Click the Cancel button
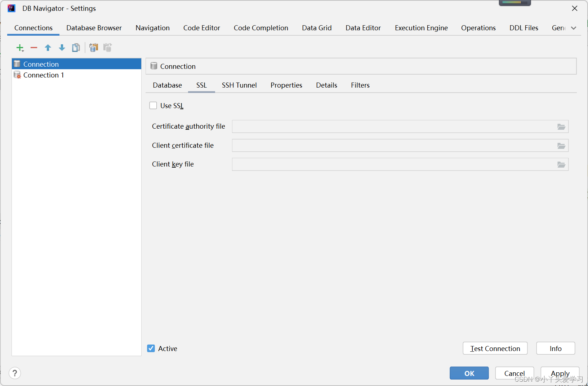Image resolution: width=588 pixels, height=386 pixels. tap(514, 373)
